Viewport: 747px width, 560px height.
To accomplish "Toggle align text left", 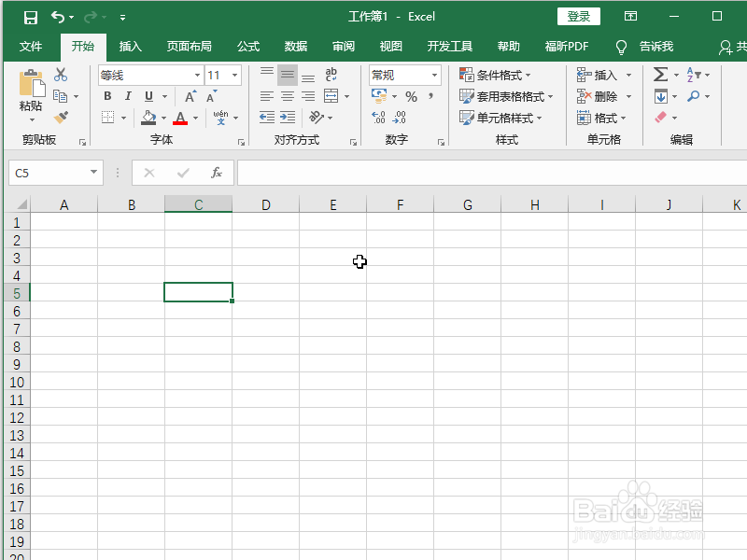I will [x=267, y=96].
